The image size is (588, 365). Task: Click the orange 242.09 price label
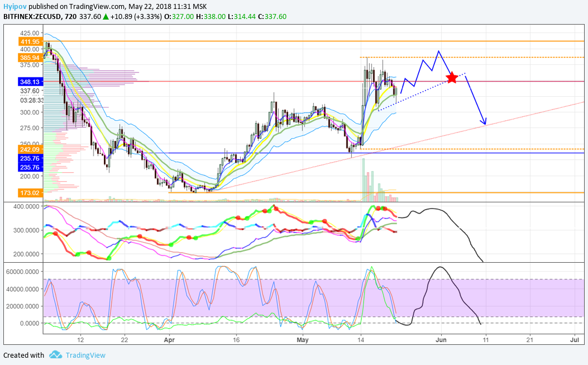pos(30,149)
